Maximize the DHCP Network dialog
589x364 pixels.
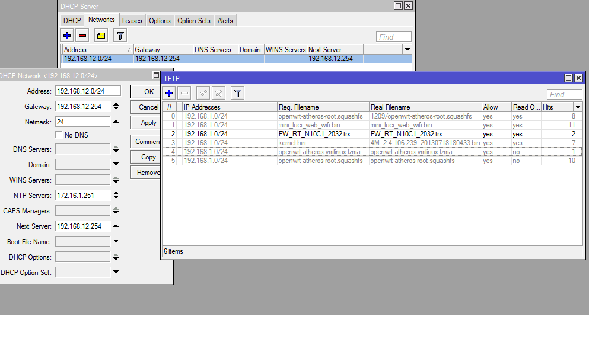(156, 75)
